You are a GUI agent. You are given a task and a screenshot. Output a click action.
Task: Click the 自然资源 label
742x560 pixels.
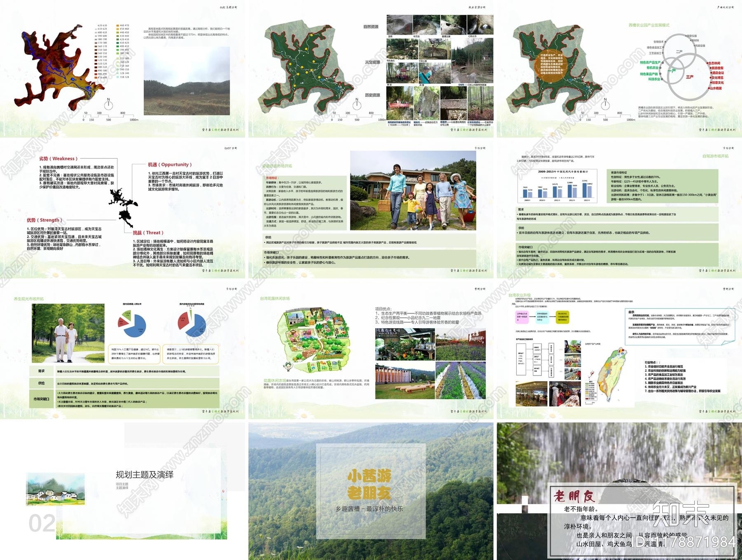(371, 27)
